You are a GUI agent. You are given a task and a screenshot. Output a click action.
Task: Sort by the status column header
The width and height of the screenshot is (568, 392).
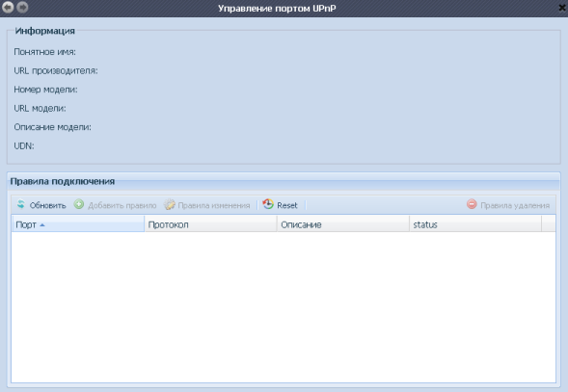coord(475,224)
